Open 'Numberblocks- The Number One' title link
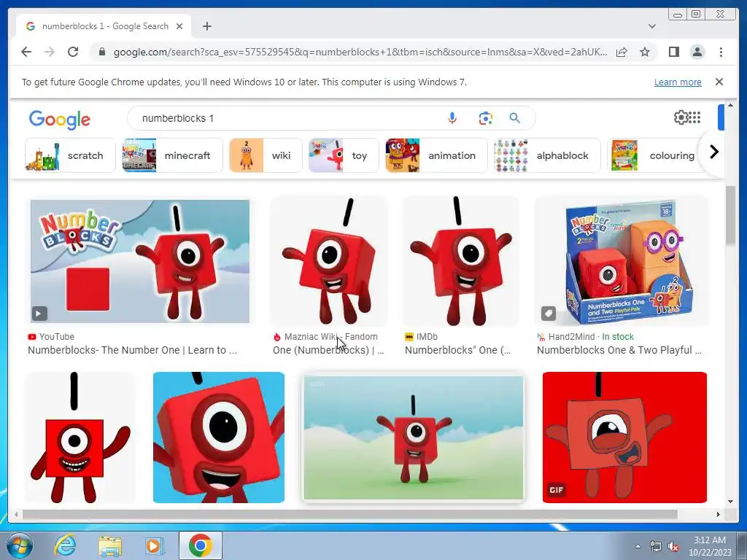This screenshot has height=560, width=747. click(x=132, y=350)
